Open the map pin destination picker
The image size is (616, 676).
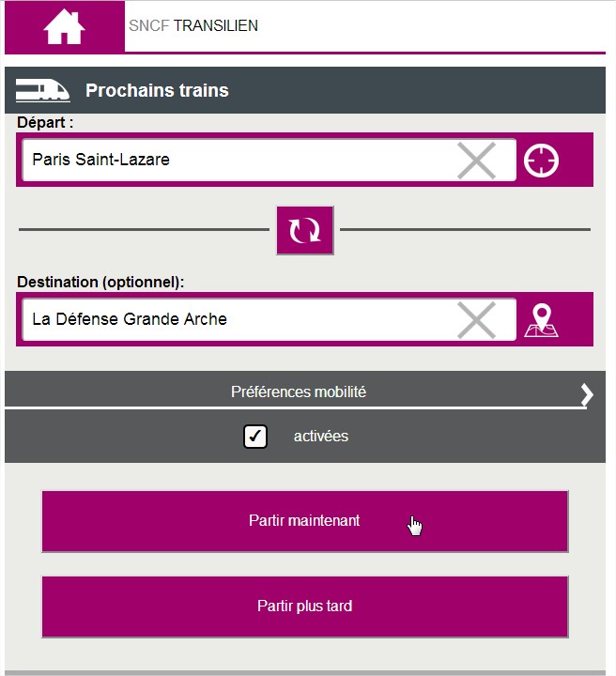pyautogui.click(x=541, y=320)
